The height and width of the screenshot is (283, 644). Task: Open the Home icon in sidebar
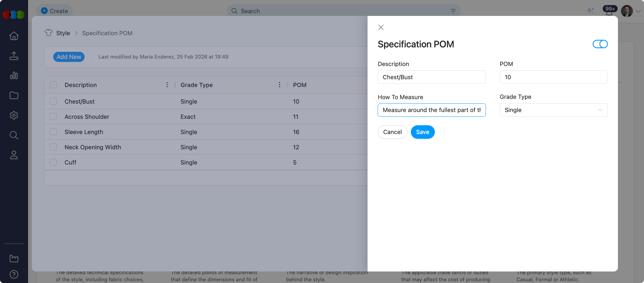[x=14, y=36]
